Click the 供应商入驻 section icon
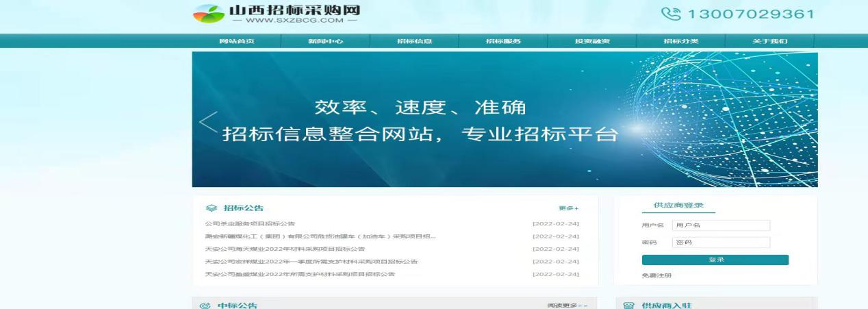Screen dimensions: 868x309 629,306
